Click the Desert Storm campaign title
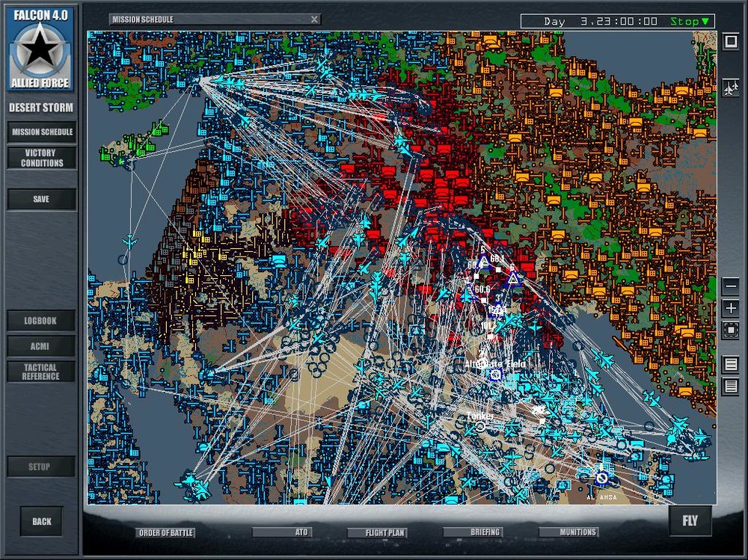748x560 pixels. coord(41,108)
